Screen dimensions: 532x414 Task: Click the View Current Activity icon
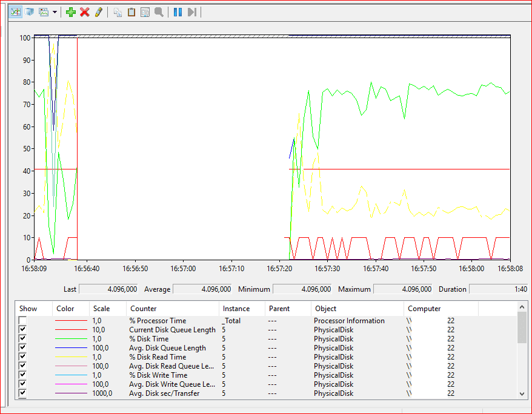coord(16,12)
